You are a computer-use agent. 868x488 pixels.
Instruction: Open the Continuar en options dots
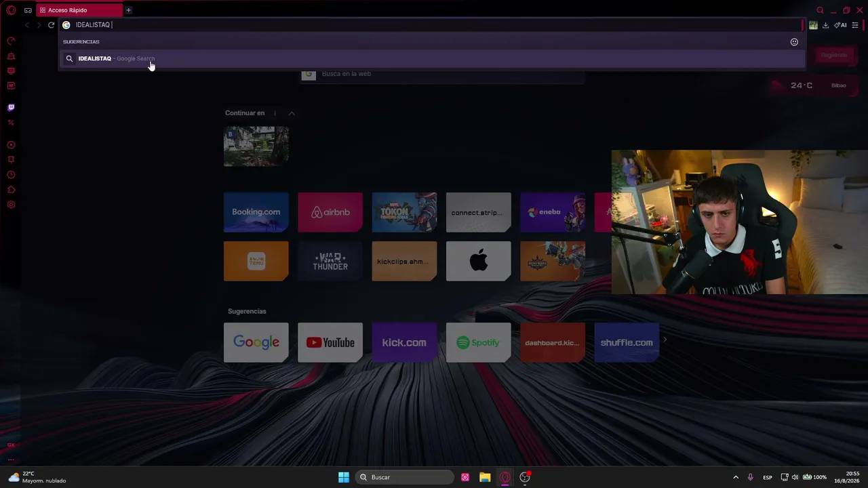275,113
